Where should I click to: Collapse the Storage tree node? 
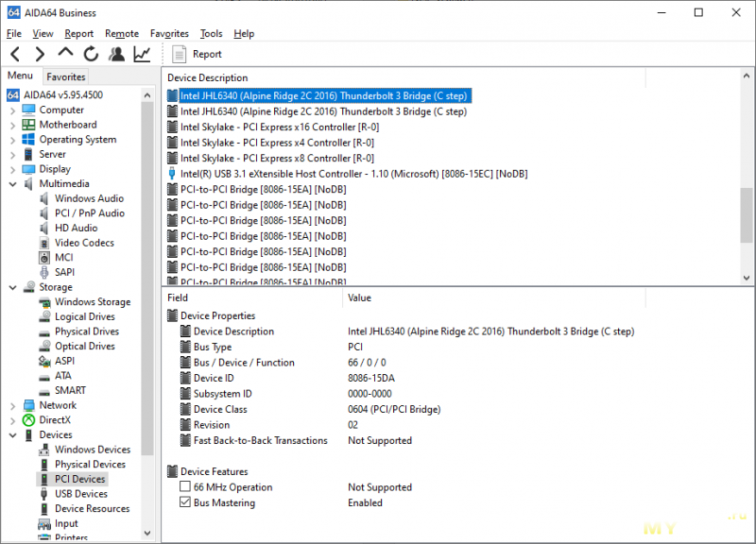(x=13, y=288)
